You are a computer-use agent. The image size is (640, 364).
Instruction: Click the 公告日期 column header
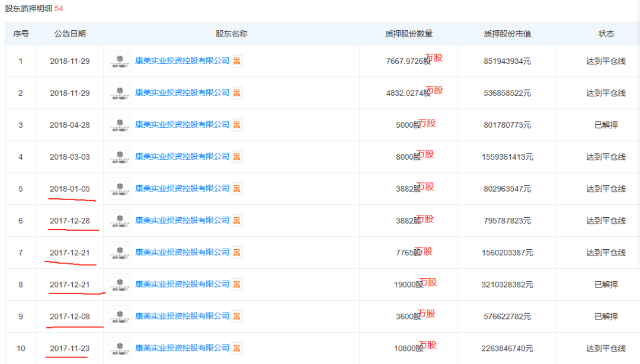[x=70, y=34]
